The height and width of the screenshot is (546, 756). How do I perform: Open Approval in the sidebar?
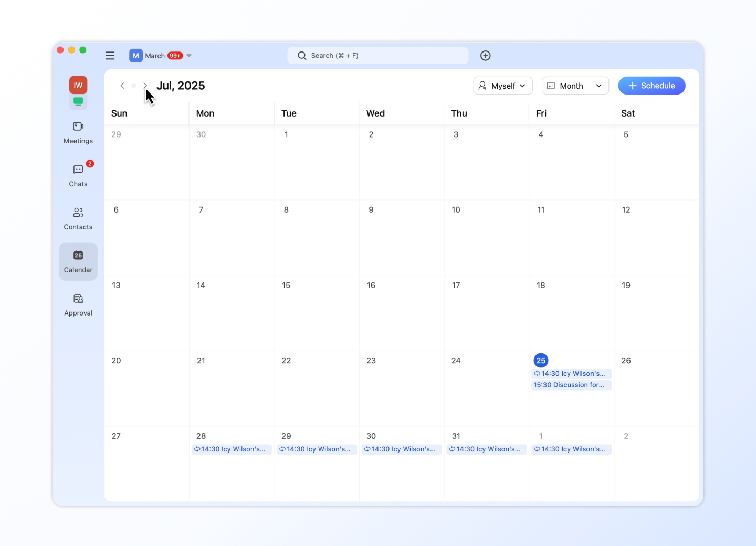pos(78,304)
